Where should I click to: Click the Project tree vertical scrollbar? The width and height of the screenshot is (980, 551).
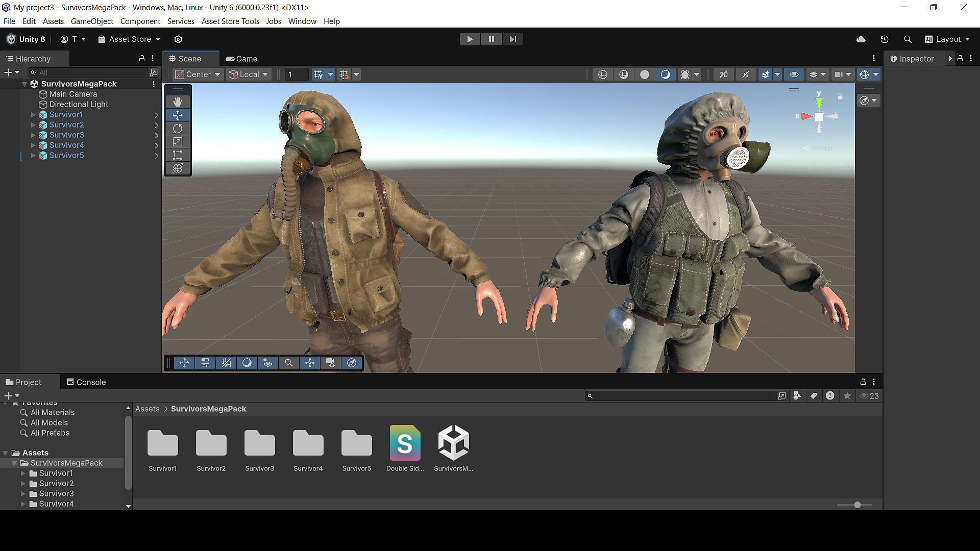tap(128, 453)
